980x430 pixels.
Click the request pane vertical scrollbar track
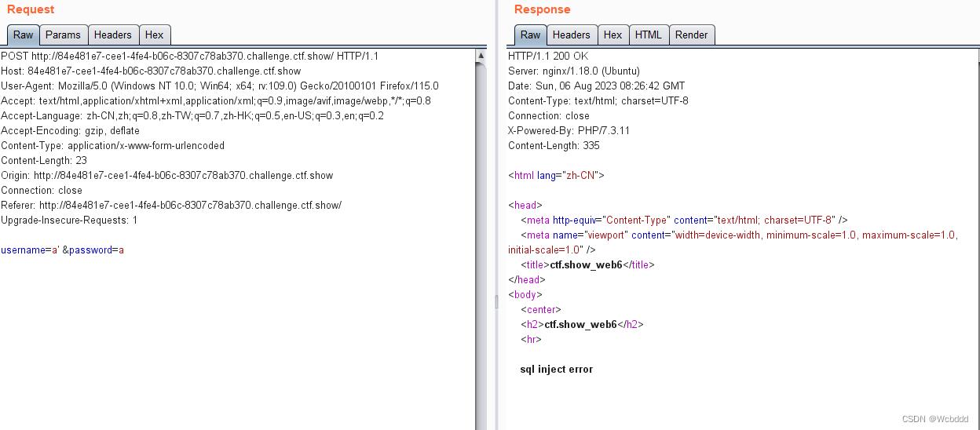click(x=481, y=243)
